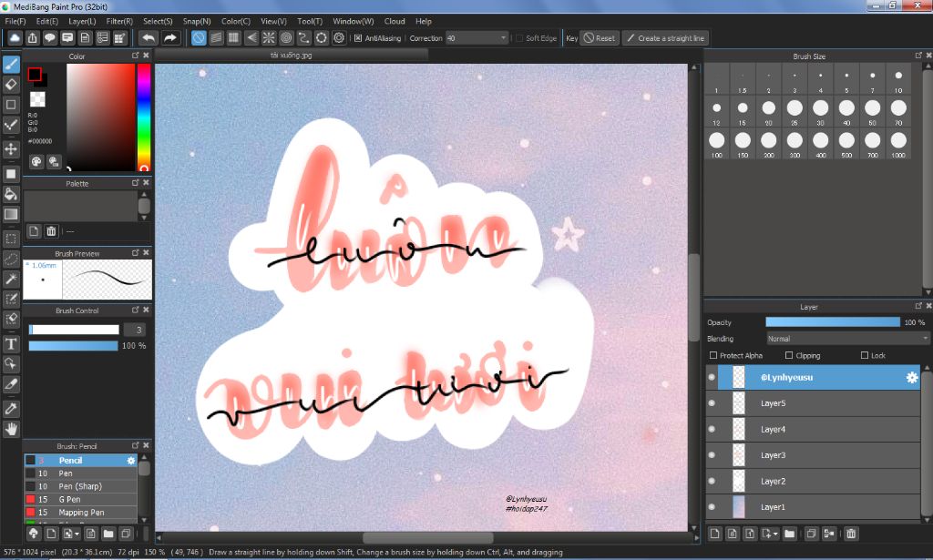
Task: Hide Layer5 visibility
Action: pyautogui.click(x=712, y=403)
